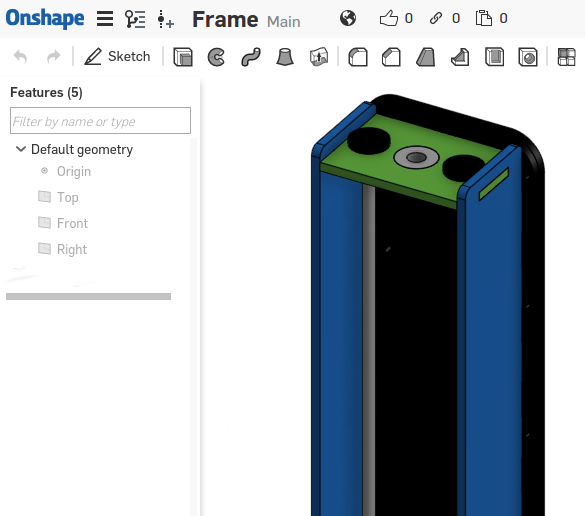
Task: Collapse the Default geometry group
Action: click(x=21, y=149)
